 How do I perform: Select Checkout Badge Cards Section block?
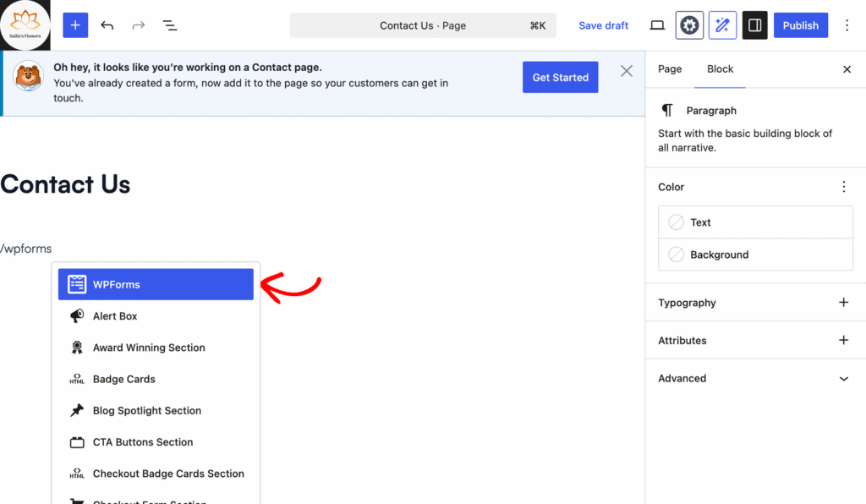156,473
